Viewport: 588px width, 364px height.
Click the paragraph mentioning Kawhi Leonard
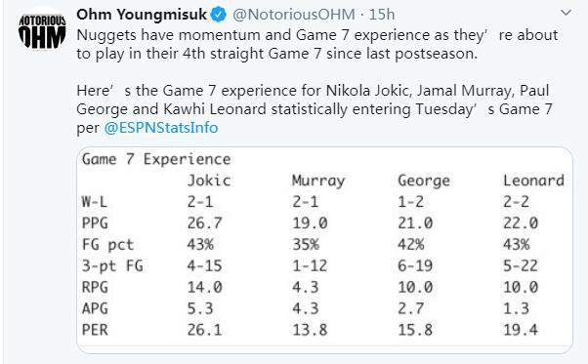pos(315,109)
